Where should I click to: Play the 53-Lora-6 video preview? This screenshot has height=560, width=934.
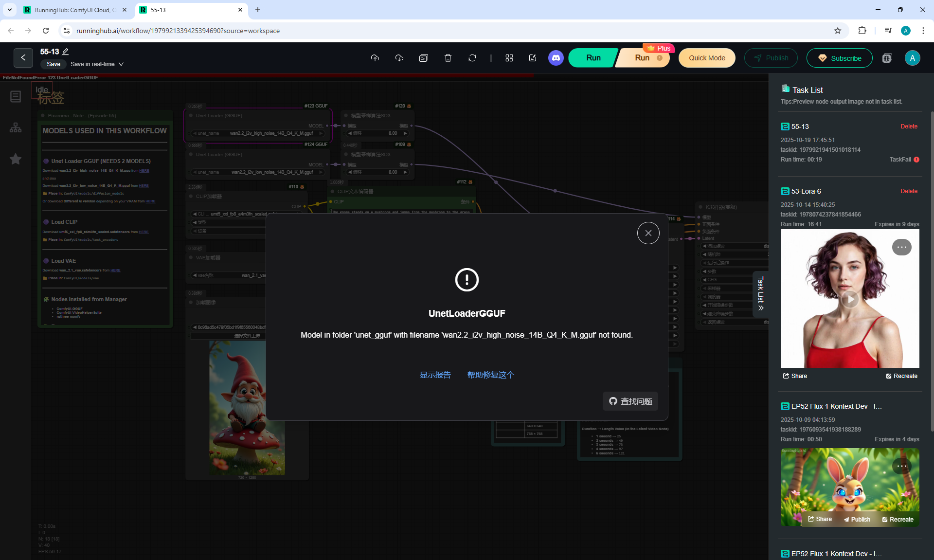point(850,299)
